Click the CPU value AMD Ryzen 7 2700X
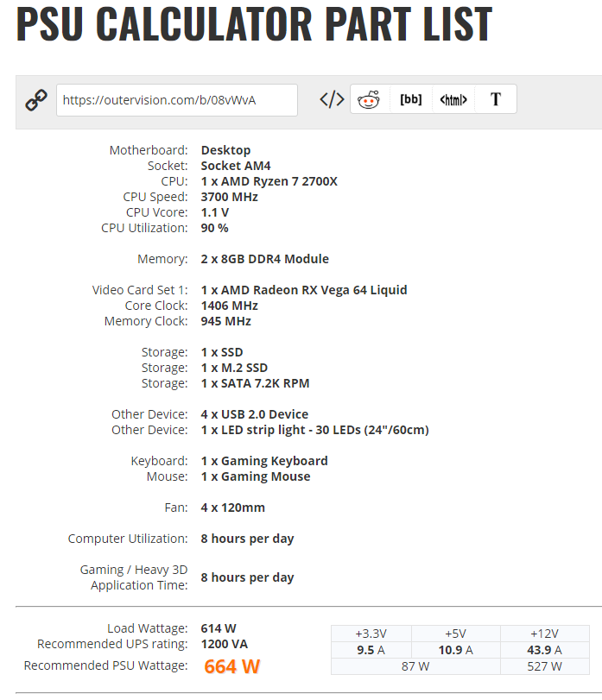The image size is (602, 700). pyautogui.click(x=269, y=181)
